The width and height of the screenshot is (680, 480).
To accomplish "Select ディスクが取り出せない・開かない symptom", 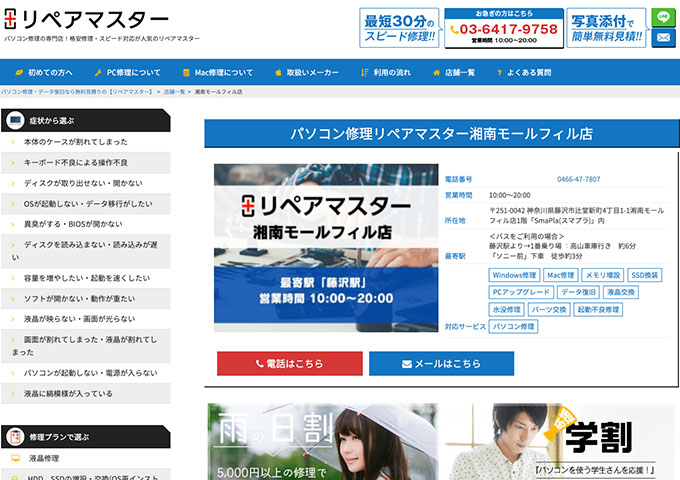I will 85,183.
